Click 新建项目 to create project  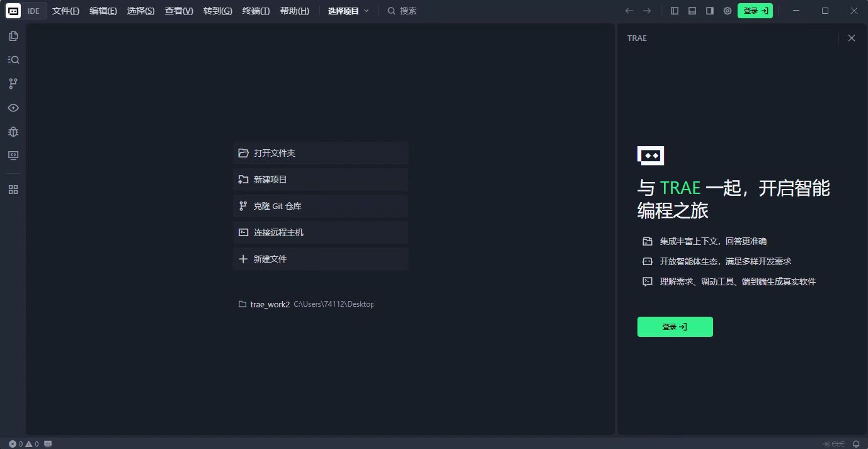[321, 179]
